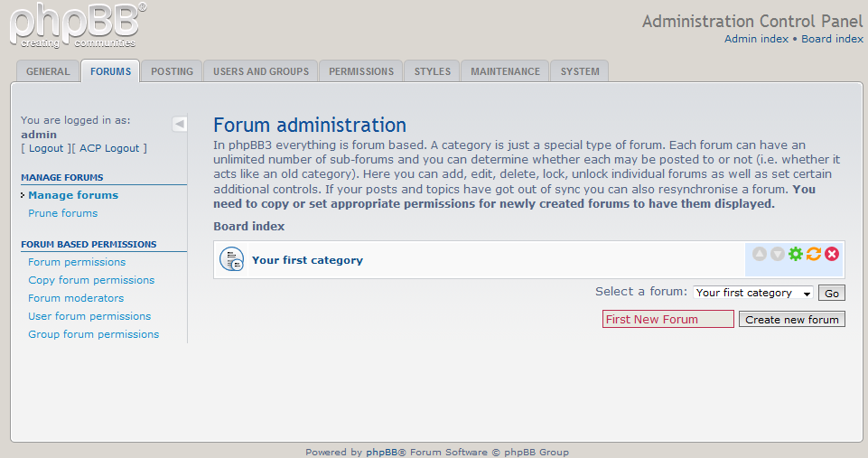The width and height of the screenshot is (868, 458).
Task: Collapse the left sidebar menu arrow
Action: point(180,124)
